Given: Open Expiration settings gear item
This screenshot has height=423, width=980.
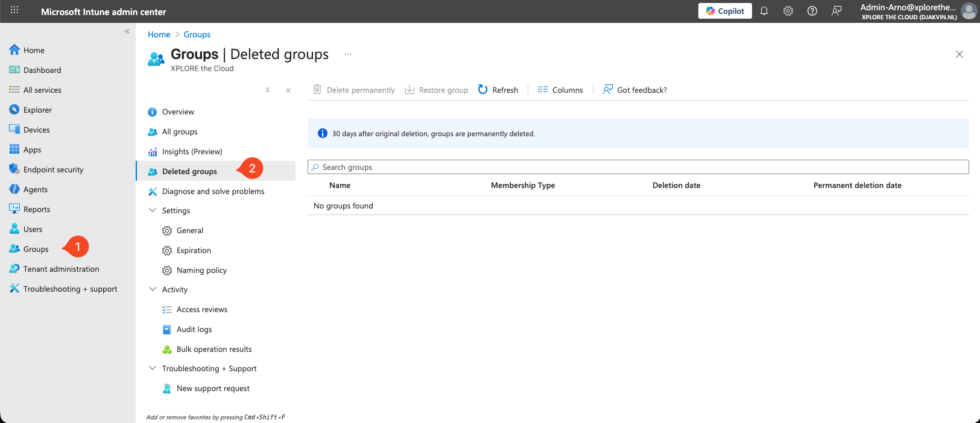Looking at the screenshot, I should tap(167, 251).
